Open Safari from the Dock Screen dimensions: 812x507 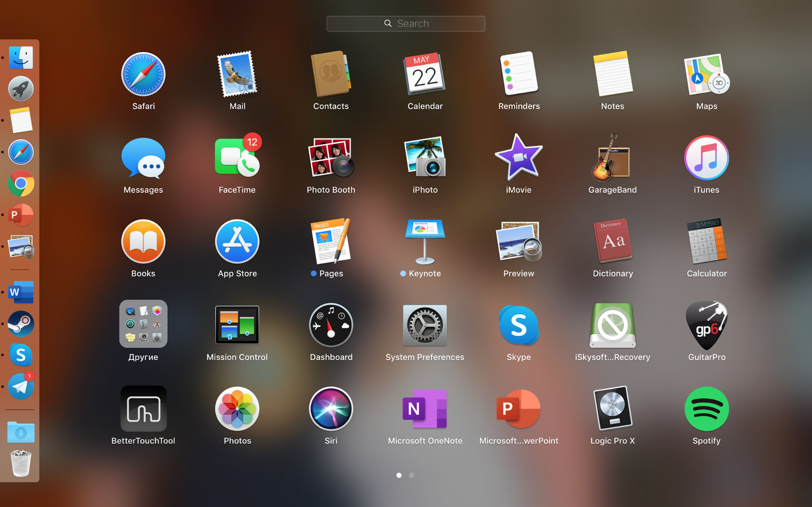21,152
